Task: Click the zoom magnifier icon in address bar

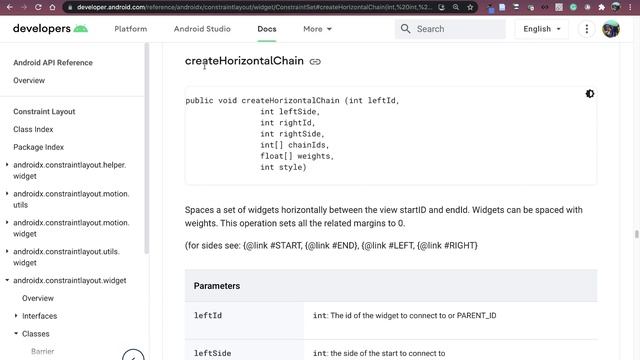Action: pyautogui.click(x=456, y=7)
